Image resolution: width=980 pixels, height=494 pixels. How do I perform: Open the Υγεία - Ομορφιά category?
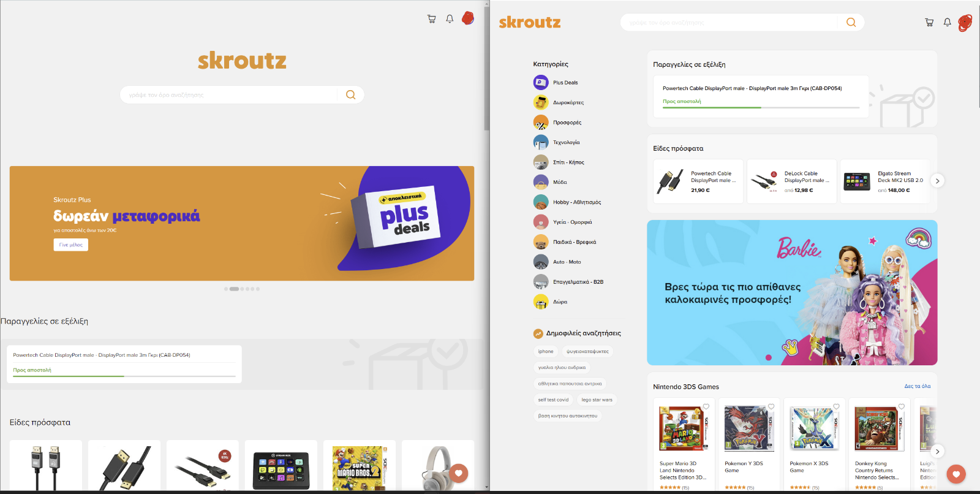point(563,222)
